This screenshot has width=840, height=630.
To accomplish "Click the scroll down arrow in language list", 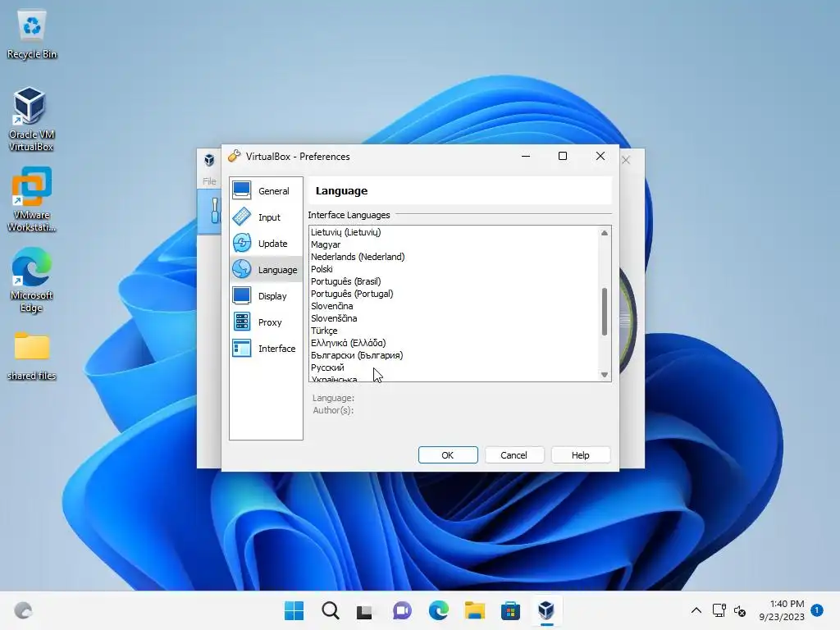I will tap(605, 374).
